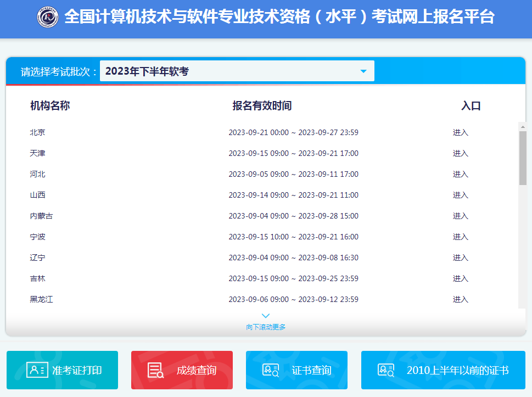
Task: Select the 机构名称 column header
Action: pos(50,106)
